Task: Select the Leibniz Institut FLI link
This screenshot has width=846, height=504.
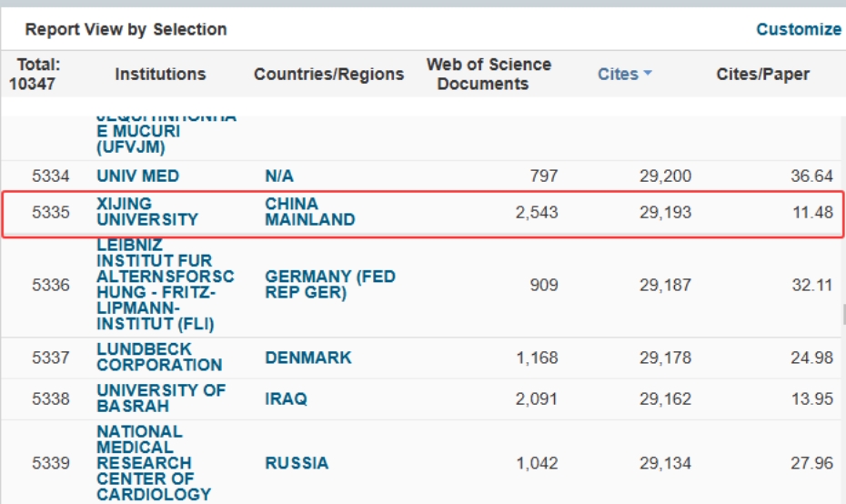Action: point(165,285)
